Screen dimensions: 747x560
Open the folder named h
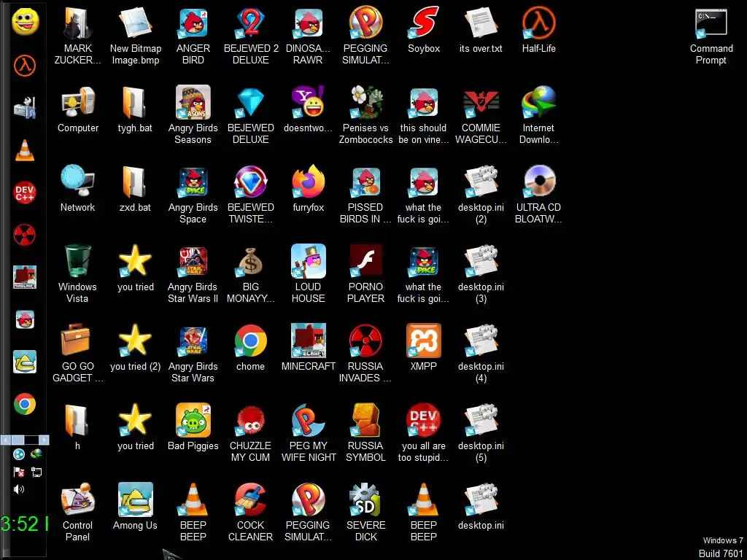pyautogui.click(x=77, y=427)
